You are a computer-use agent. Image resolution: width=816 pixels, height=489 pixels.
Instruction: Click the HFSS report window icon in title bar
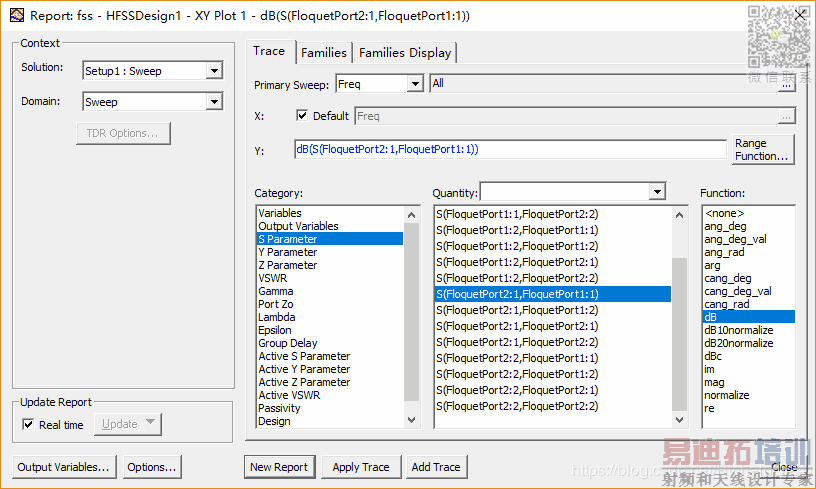pyautogui.click(x=17, y=15)
